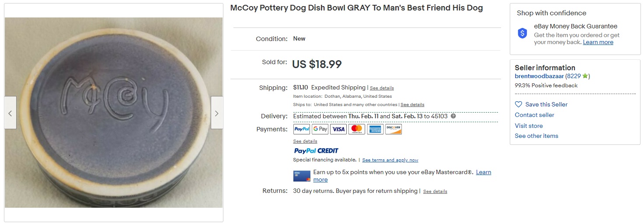This screenshot has width=644, height=223.
Task: Open the seller's 8229 feedback score
Action: 574,76
